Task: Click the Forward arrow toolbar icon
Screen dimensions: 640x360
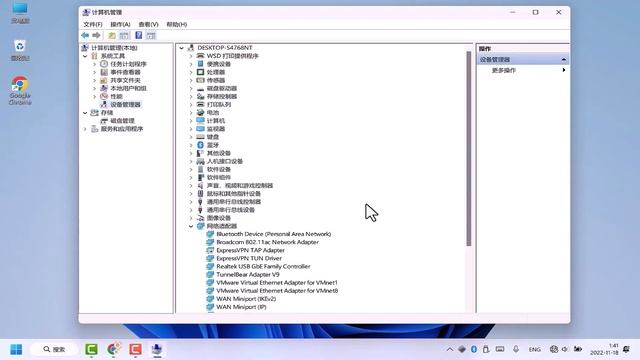Action: coord(96,36)
